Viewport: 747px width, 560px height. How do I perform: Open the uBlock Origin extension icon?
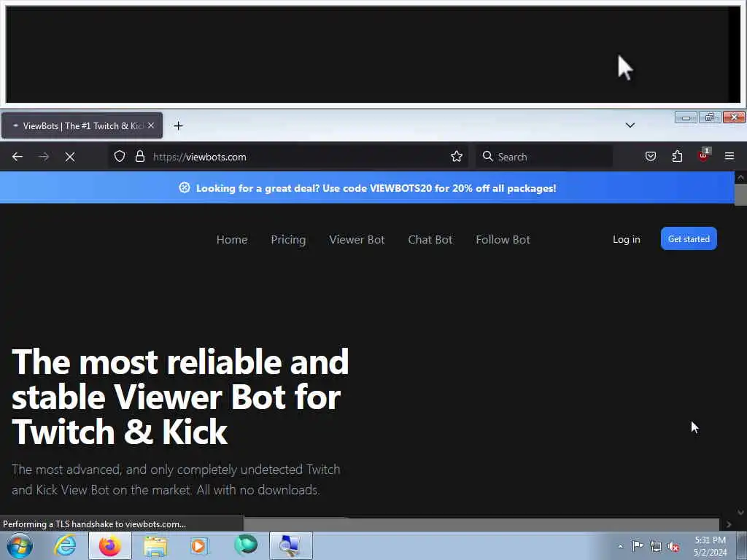tap(704, 155)
